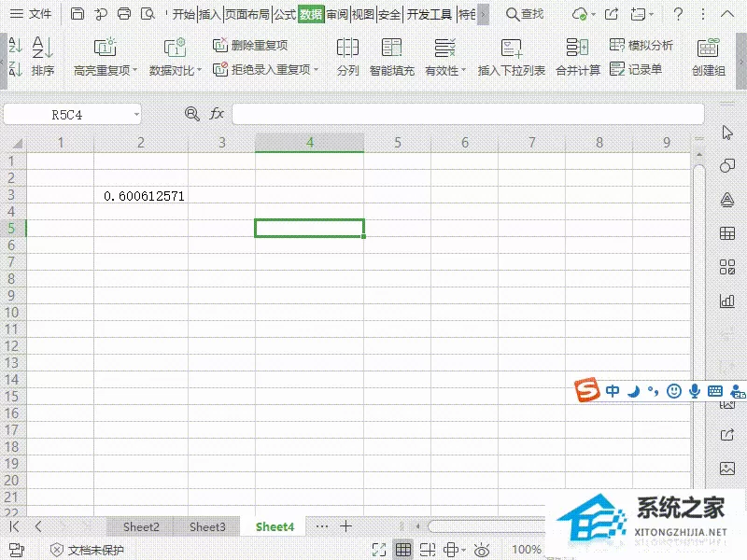Viewport: 747px width, 560px height.
Task: Switch to the 公式 ribbon tab
Action: pyautogui.click(x=285, y=14)
